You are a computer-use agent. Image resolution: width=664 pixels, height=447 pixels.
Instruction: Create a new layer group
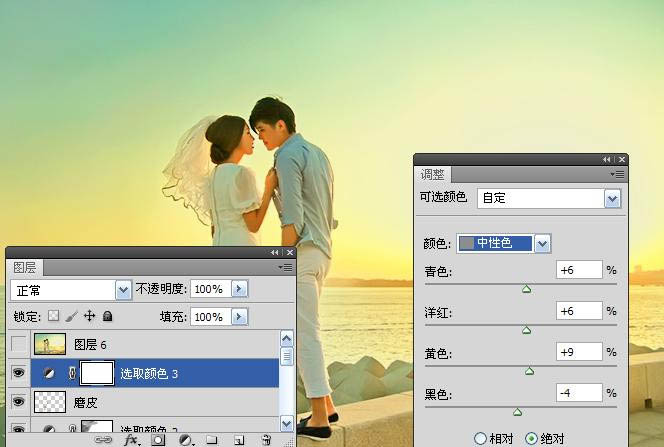click(x=212, y=439)
